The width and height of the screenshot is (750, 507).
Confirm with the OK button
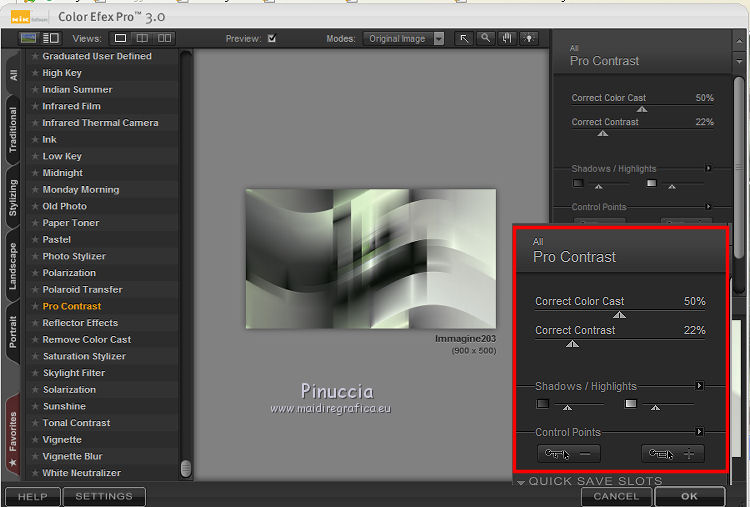click(x=690, y=496)
